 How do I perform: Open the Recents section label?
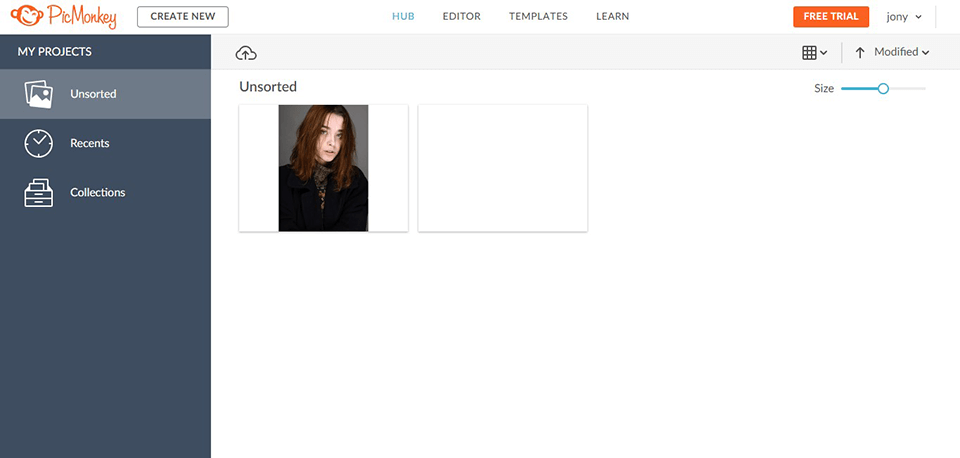pos(89,143)
